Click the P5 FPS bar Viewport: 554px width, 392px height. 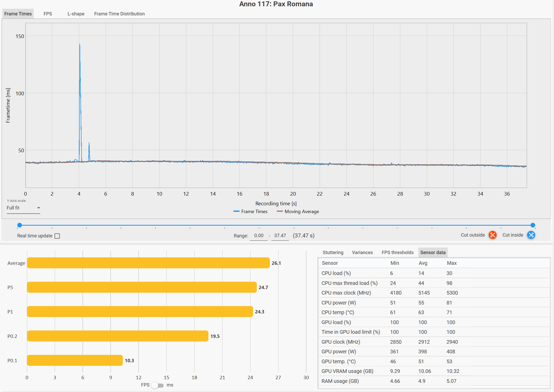tap(142, 287)
